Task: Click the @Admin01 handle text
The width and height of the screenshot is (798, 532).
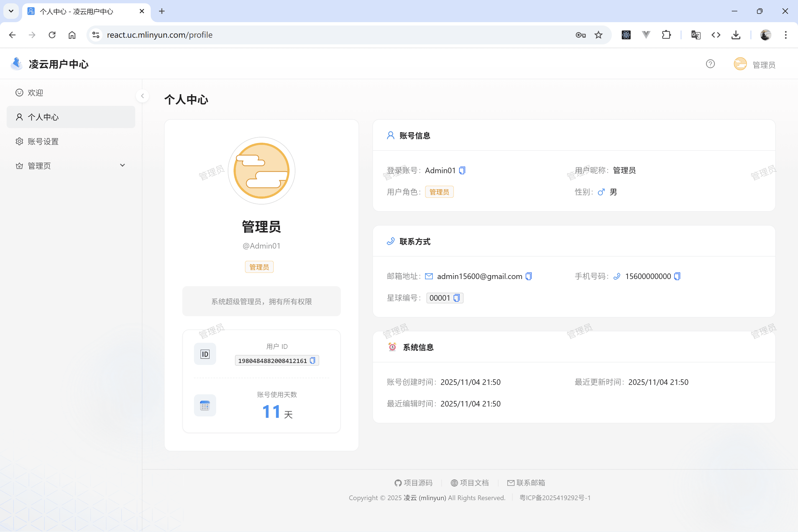Action: [261, 246]
